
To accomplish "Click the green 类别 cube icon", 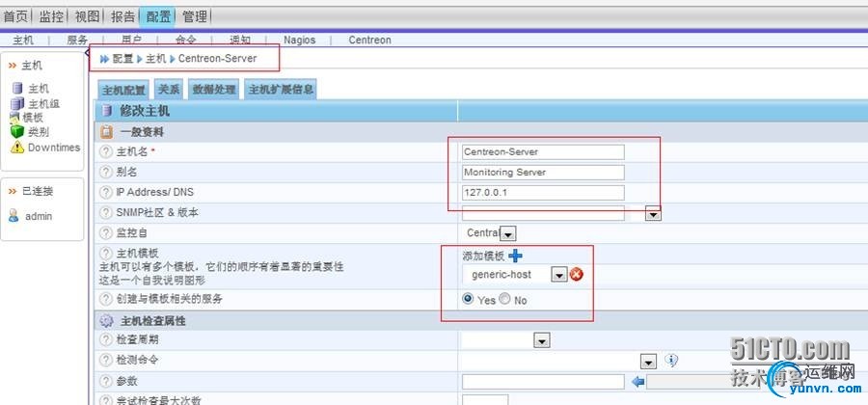I will click(17, 132).
